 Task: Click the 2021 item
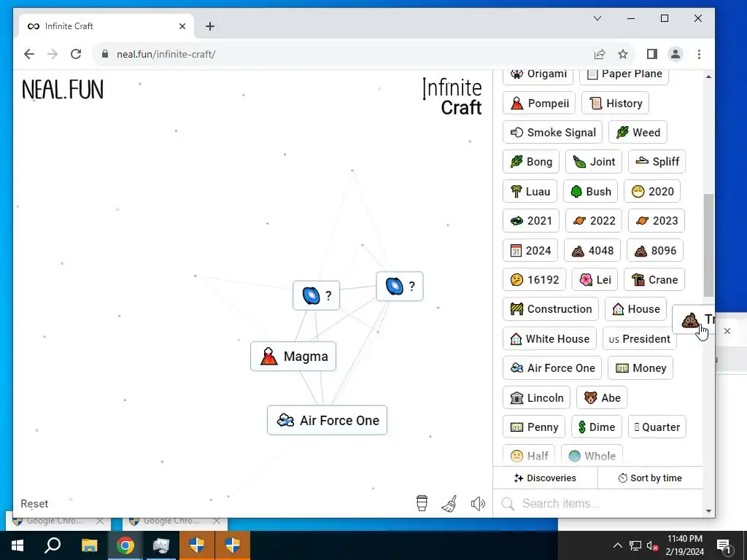[x=531, y=220]
